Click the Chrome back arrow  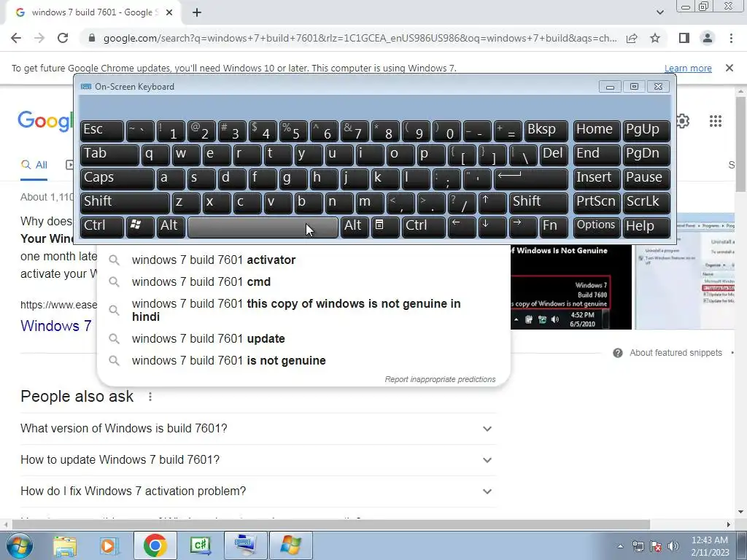pos(16,38)
